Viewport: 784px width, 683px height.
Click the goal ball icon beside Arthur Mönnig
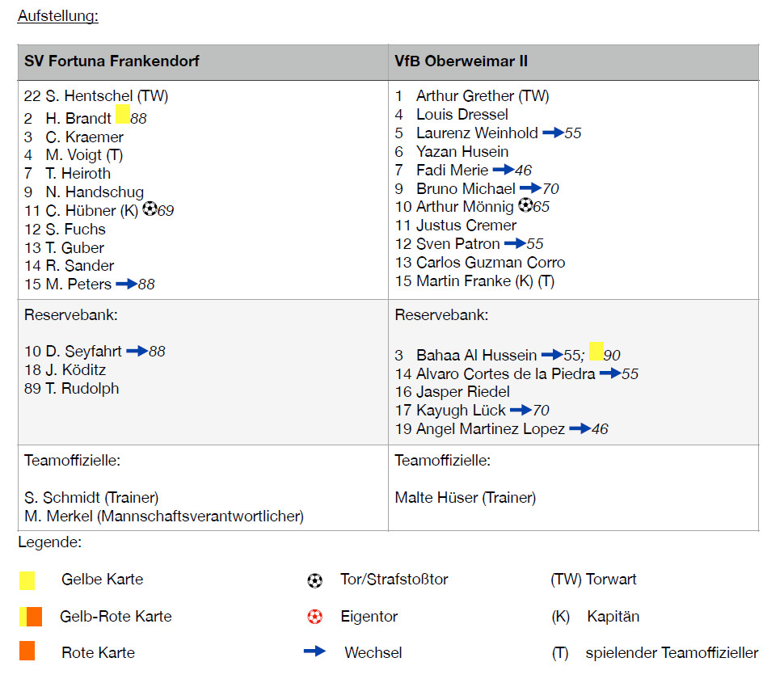tap(525, 205)
